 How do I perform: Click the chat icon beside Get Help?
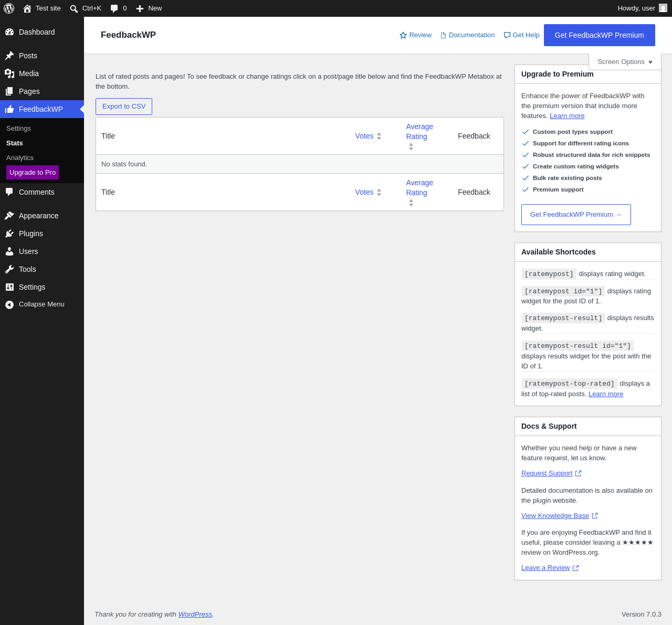pyautogui.click(x=507, y=35)
